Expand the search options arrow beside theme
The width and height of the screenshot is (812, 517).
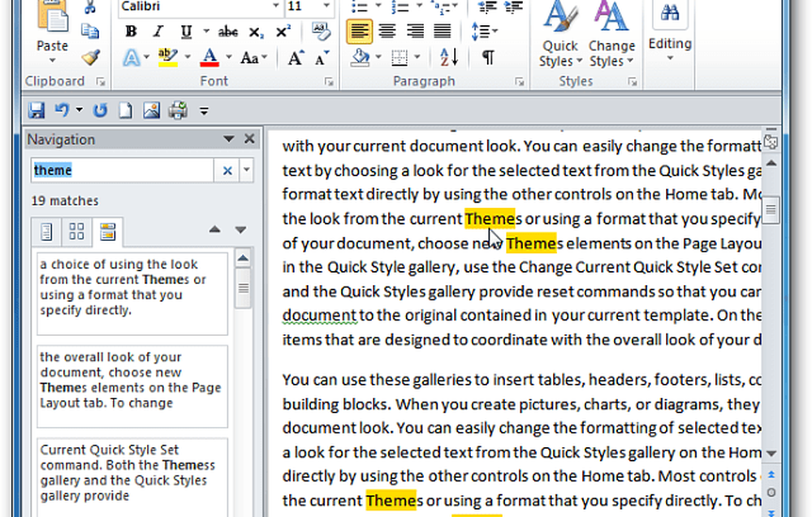point(247,170)
